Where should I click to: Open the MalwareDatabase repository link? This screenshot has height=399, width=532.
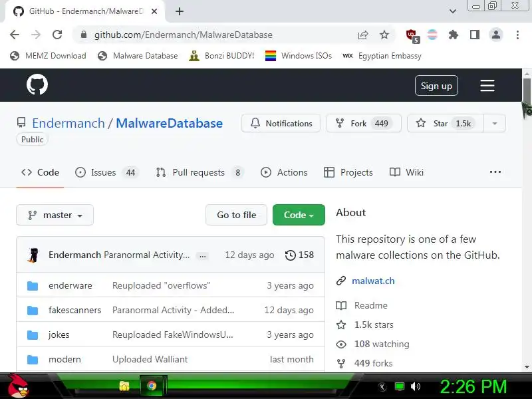coord(170,123)
